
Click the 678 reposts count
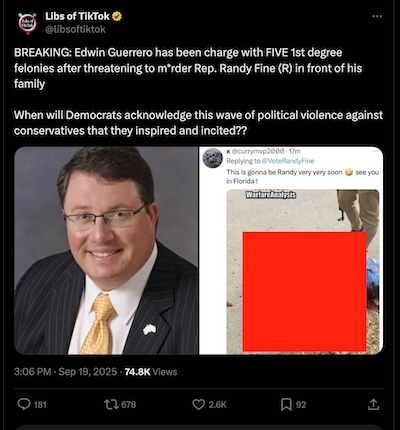[x=129, y=405]
